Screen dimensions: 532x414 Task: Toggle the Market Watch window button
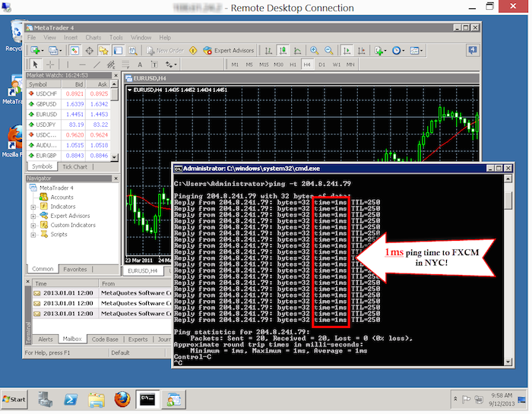click(x=74, y=51)
